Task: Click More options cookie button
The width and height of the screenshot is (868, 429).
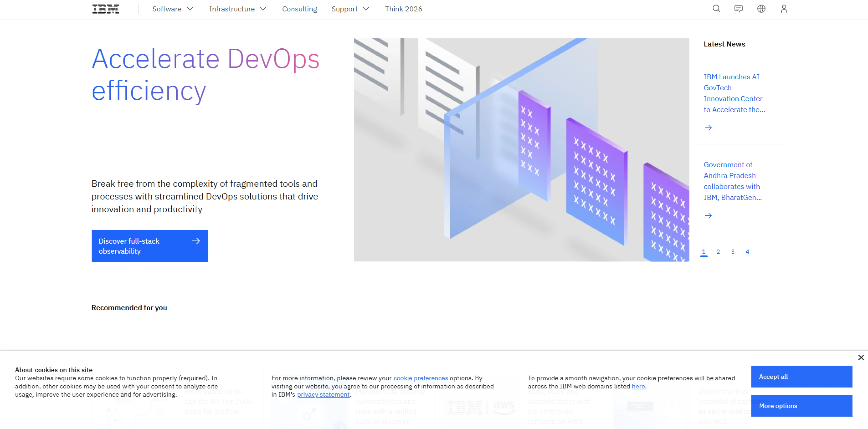Action: [x=801, y=406]
